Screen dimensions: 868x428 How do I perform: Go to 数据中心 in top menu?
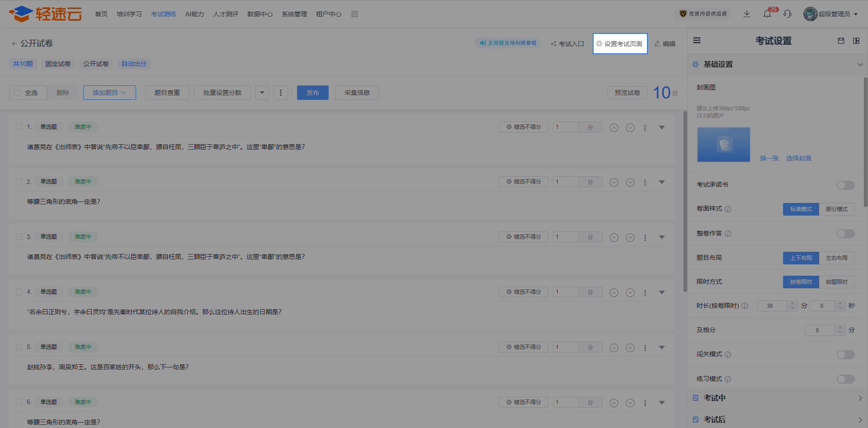(260, 14)
